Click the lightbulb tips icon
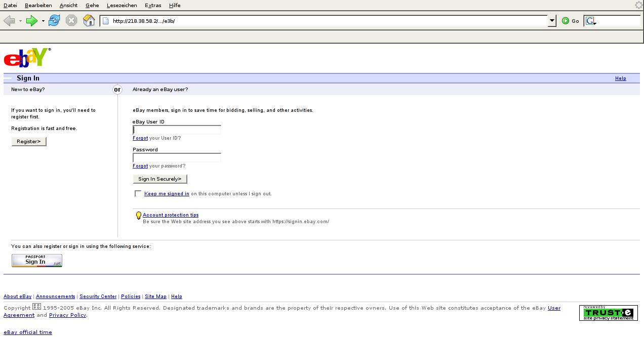The height and width of the screenshot is (337, 644). [138, 216]
